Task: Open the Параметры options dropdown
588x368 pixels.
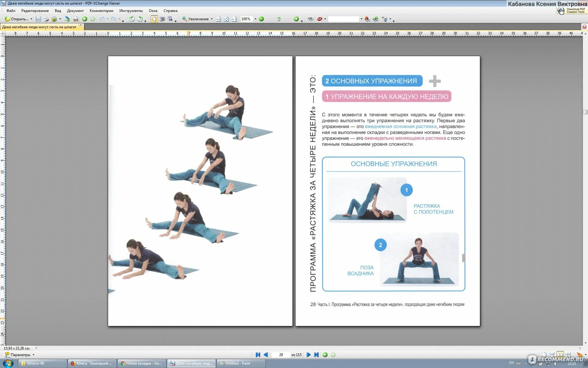Action: click(20, 355)
